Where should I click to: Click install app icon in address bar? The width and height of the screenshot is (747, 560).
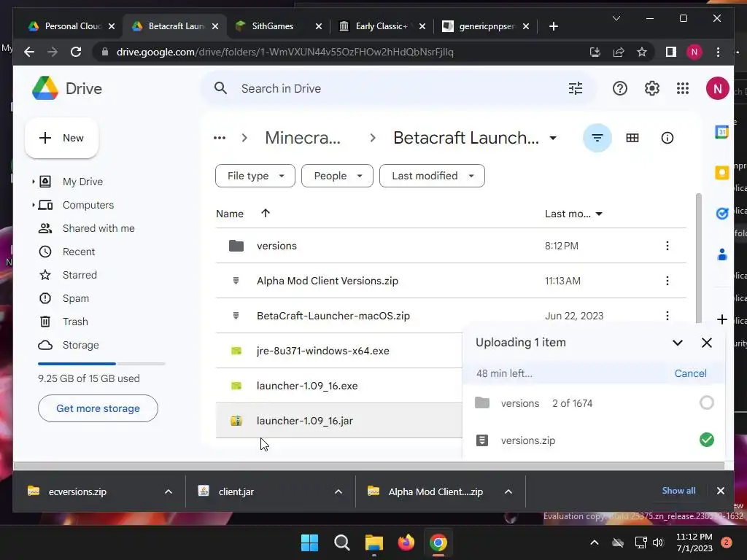(x=595, y=52)
